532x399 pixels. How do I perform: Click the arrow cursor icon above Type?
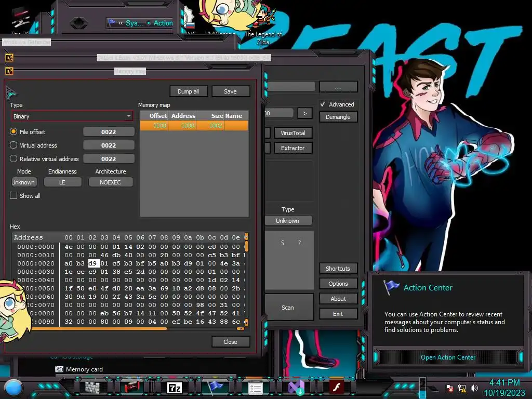(x=11, y=92)
